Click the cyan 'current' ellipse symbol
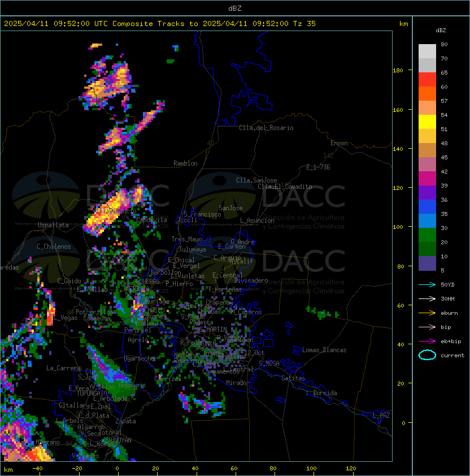This screenshot has height=476, width=470. [x=427, y=355]
